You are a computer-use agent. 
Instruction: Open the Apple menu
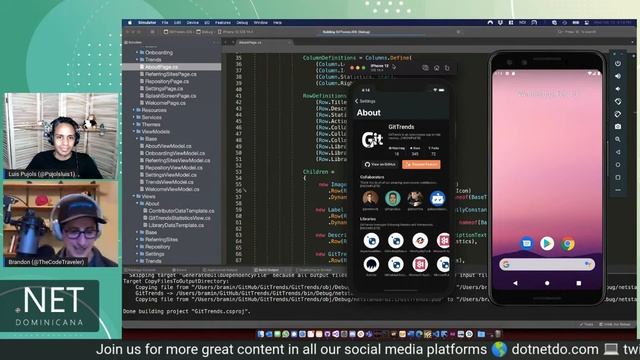point(130,23)
